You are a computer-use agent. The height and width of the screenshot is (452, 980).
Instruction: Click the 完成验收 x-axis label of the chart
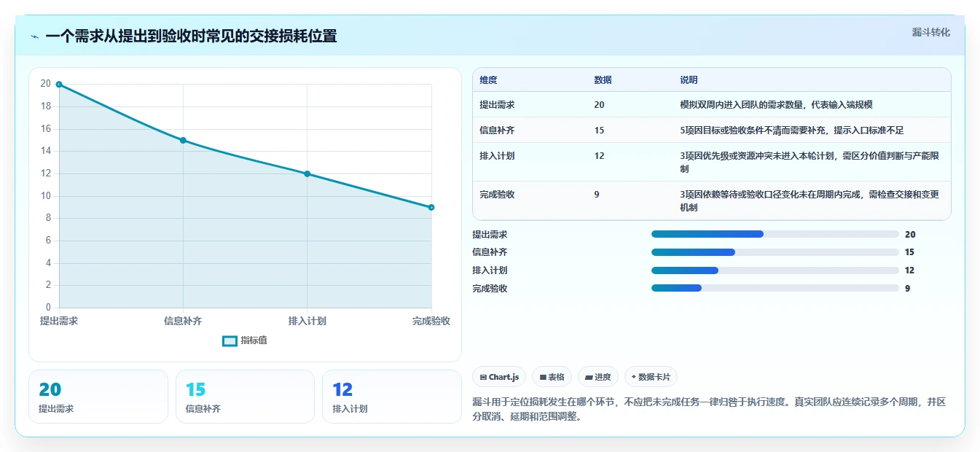tap(431, 321)
